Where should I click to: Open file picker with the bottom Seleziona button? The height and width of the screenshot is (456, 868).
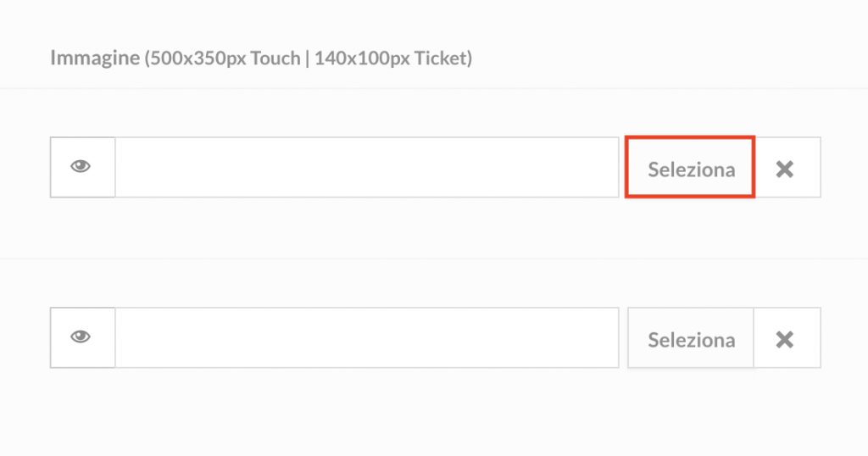pyautogui.click(x=691, y=337)
